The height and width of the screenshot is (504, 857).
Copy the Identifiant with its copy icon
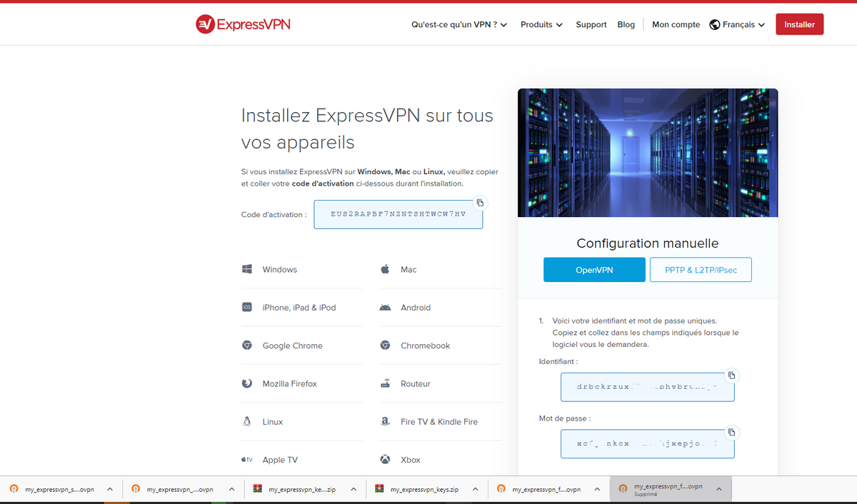coord(731,375)
